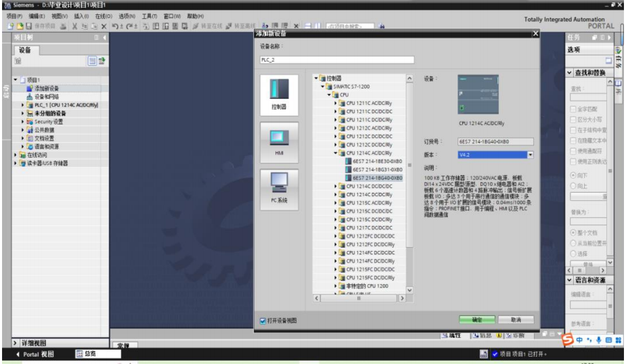
Task: Open the 在线(O) menu
Action: (x=104, y=16)
